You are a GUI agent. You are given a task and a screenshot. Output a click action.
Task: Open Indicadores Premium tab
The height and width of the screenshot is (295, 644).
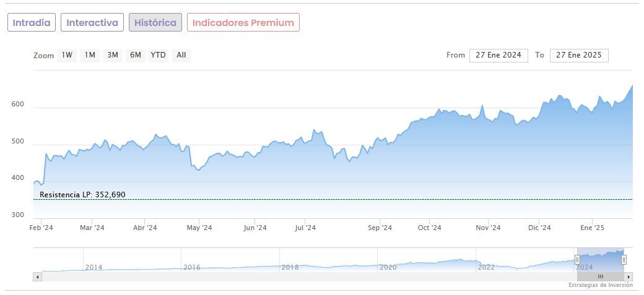point(243,23)
